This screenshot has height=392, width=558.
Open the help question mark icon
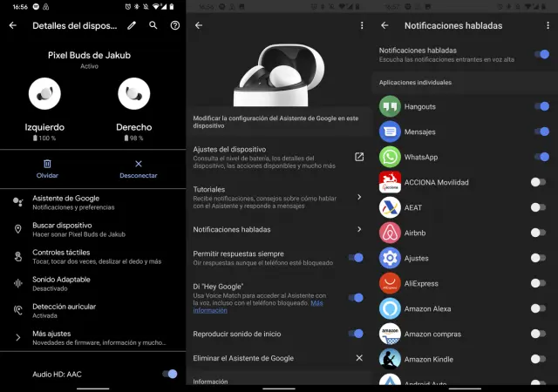point(175,25)
